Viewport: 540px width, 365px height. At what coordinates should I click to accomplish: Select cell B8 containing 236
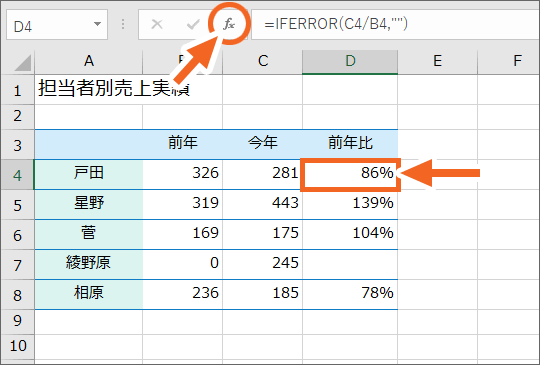(183, 295)
